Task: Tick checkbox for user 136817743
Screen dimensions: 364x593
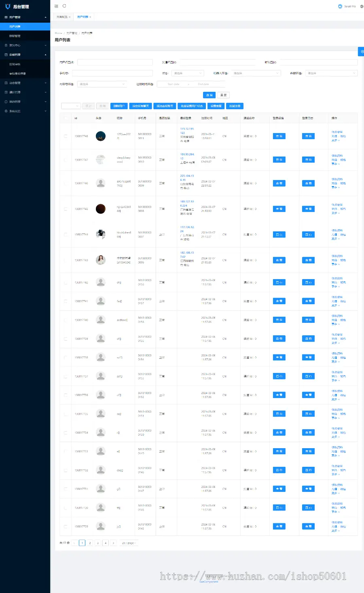Action: [66, 260]
